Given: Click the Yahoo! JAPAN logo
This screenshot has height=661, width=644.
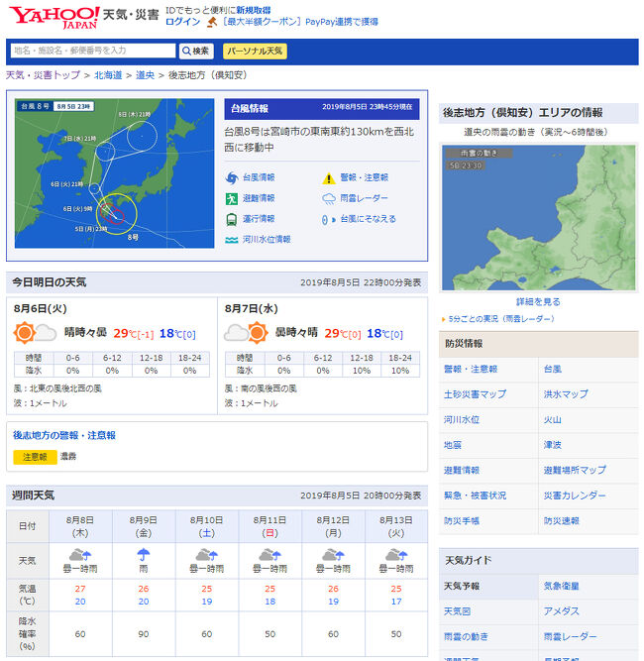Looking at the screenshot, I should click(54, 17).
